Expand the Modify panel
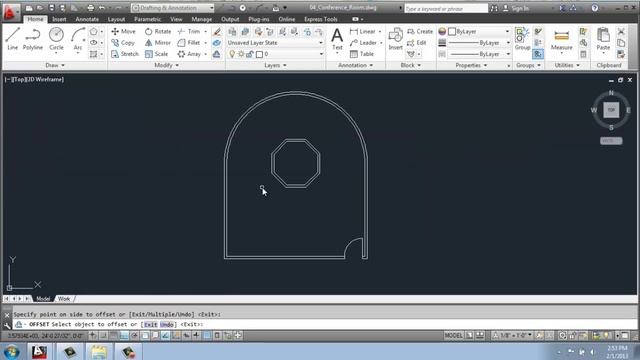640x360 pixels. [x=167, y=65]
